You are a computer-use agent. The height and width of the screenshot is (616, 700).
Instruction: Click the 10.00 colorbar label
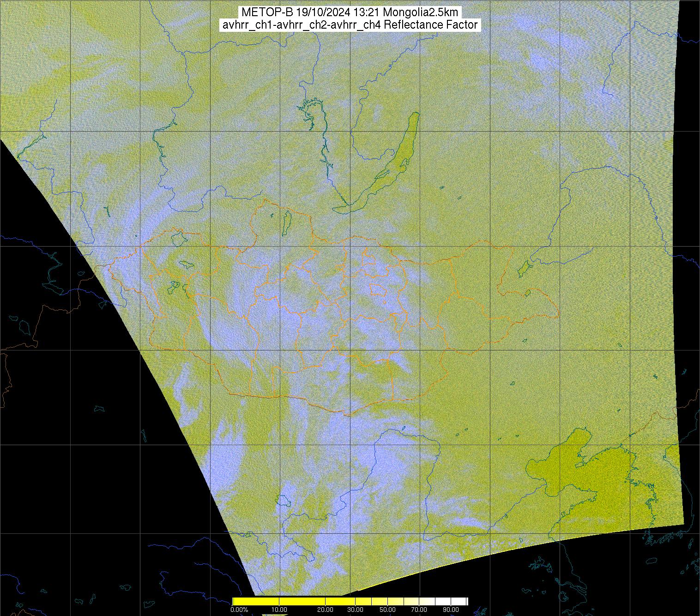(x=279, y=610)
